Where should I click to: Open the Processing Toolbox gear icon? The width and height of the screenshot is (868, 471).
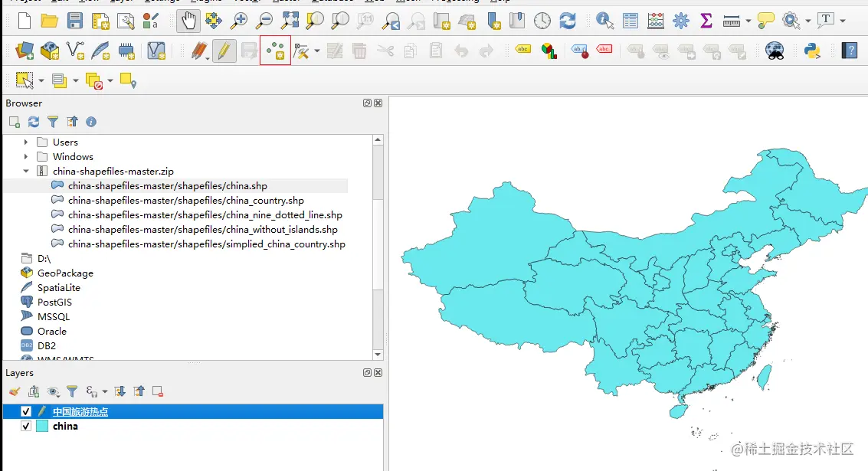(681, 21)
